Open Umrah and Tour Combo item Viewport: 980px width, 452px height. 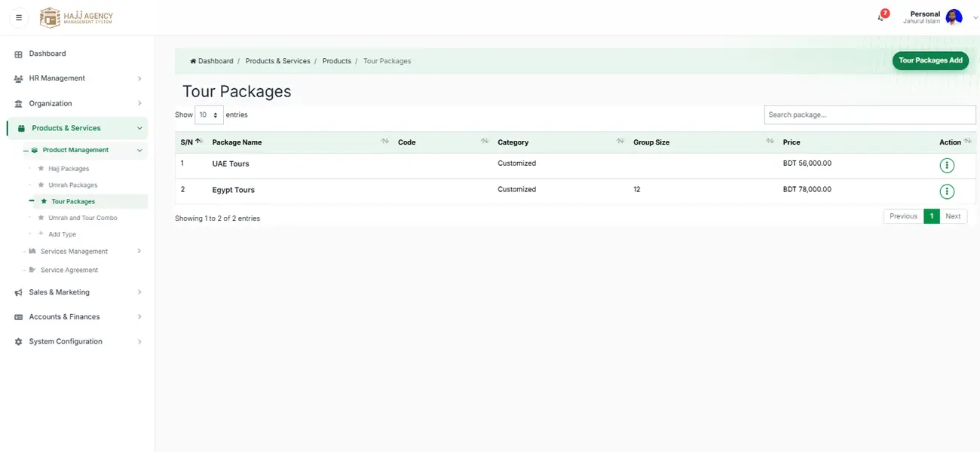click(x=83, y=218)
